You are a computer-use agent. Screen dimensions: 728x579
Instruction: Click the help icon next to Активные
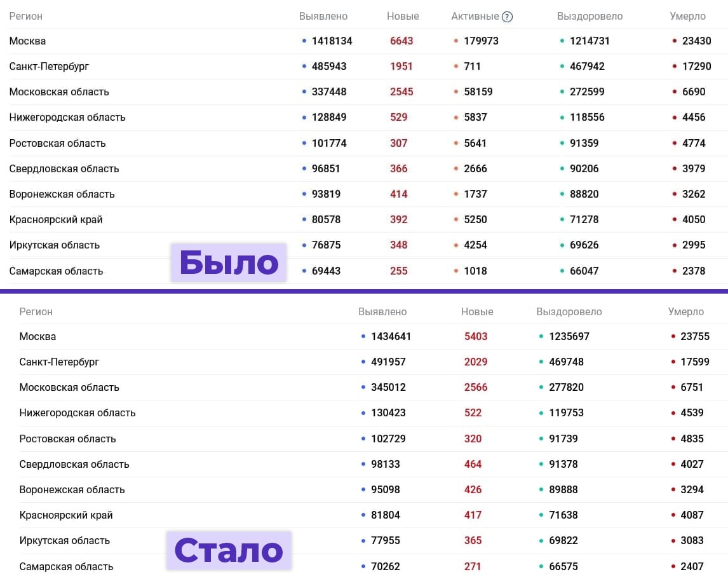(508, 17)
